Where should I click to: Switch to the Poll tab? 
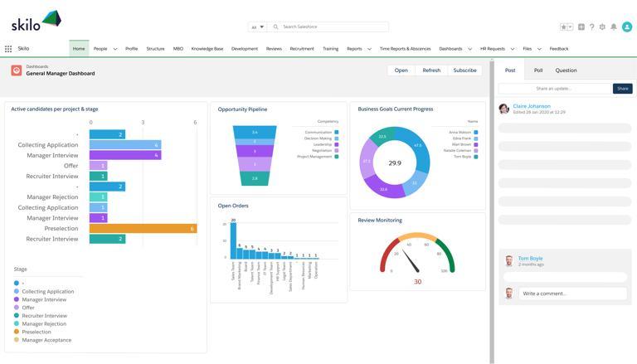(x=538, y=70)
